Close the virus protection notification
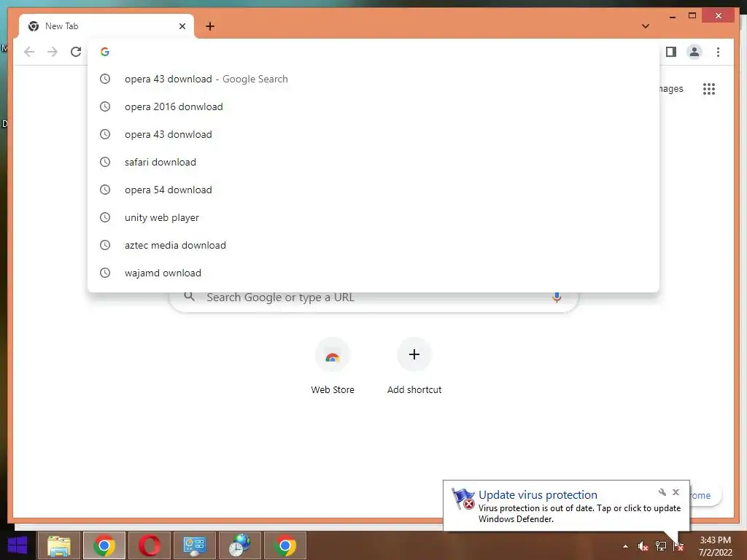The height and width of the screenshot is (560, 747). point(676,492)
